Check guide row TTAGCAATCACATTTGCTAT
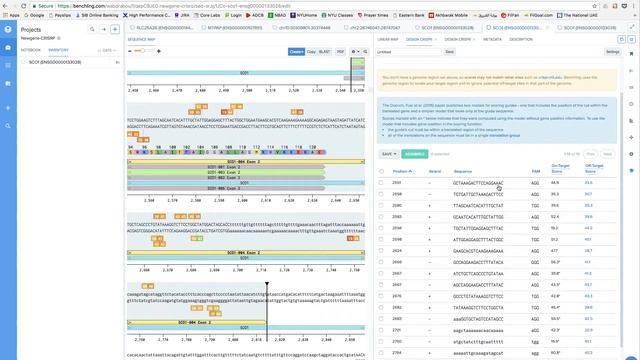Screen dimensions: 640x360 pos(381,206)
